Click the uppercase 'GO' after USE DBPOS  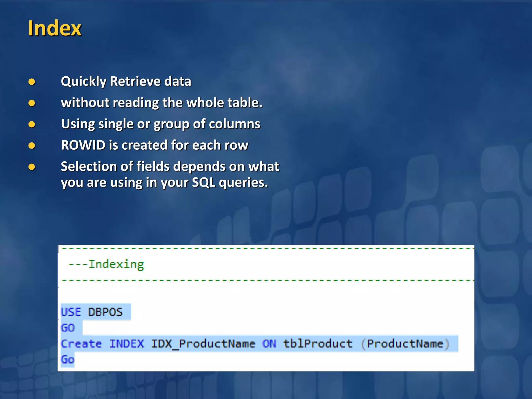pyautogui.click(x=68, y=328)
